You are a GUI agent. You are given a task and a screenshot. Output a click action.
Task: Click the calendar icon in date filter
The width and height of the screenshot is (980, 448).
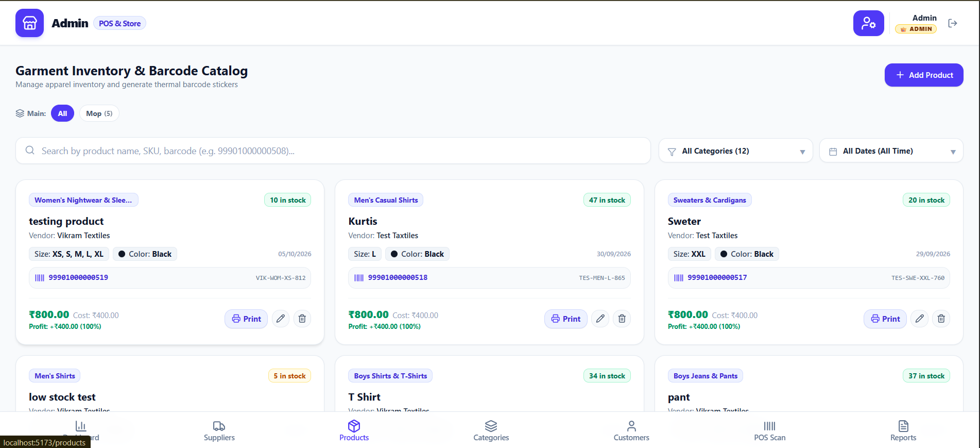pos(833,152)
